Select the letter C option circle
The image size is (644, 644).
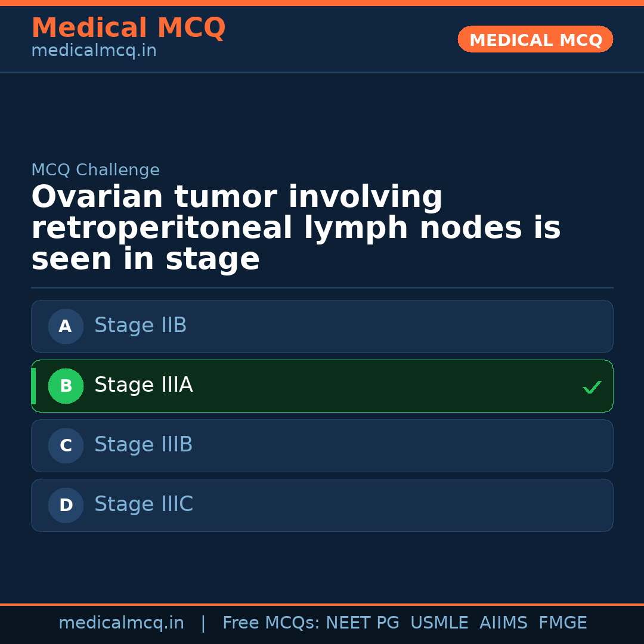coord(66,445)
